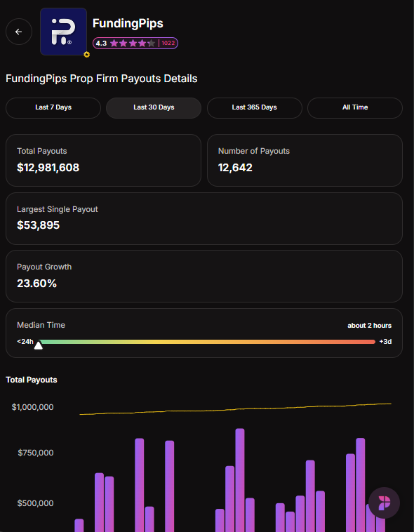Click the $53,895 largest payout value

(x=39, y=225)
